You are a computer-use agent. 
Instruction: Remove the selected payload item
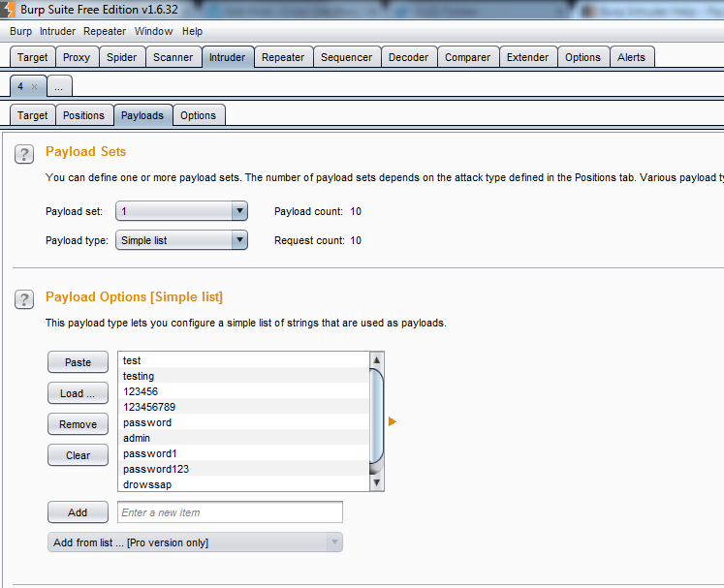coord(78,424)
